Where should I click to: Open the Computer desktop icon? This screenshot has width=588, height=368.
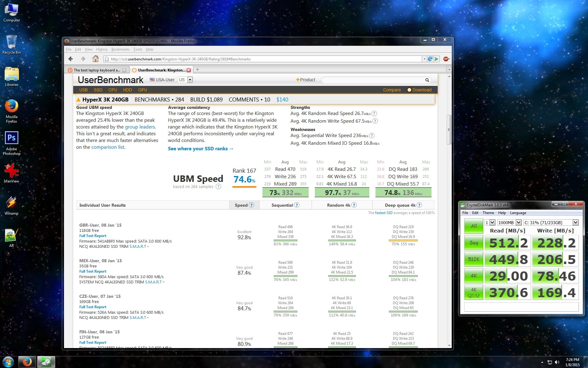[12, 13]
